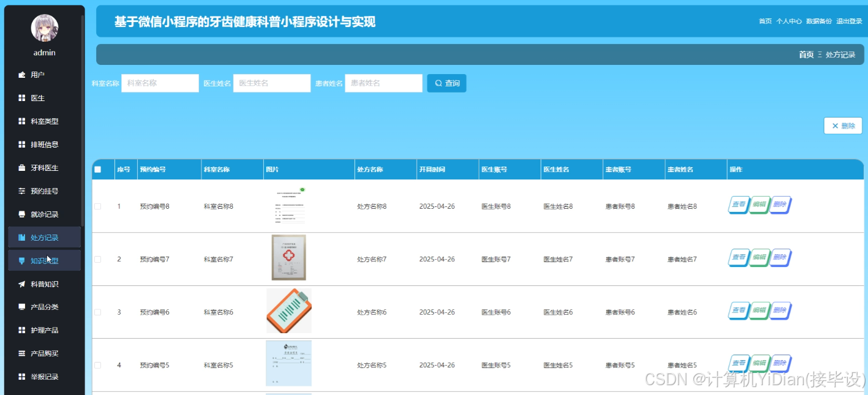The height and width of the screenshot is (395, 868).
Task: Click 编辑 on the 处方名称7 row
Action: pos(759,258)
